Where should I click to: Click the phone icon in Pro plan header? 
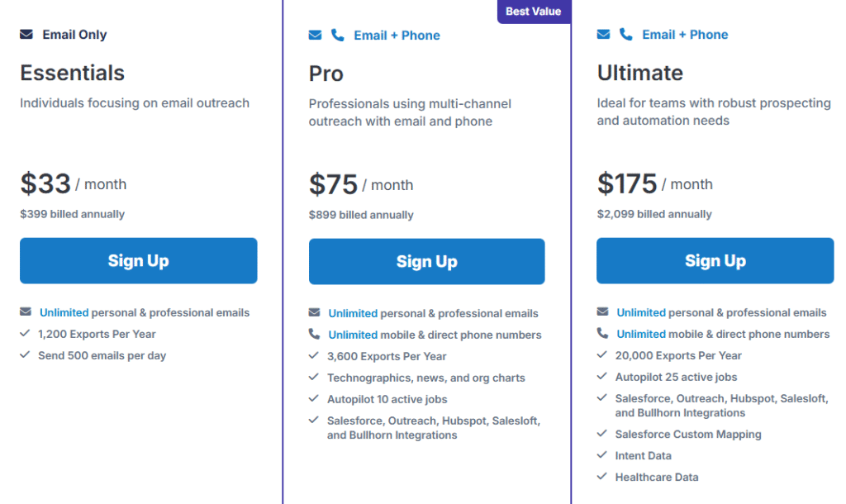(x=335, y=34)
